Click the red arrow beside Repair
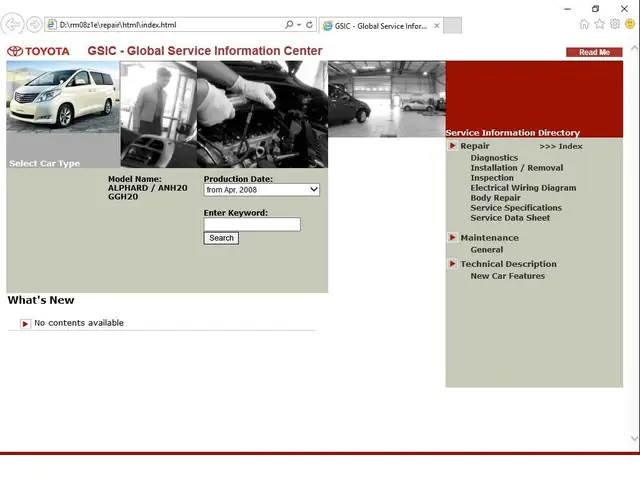This screenshot has height=480, width=640. [452, 146]
